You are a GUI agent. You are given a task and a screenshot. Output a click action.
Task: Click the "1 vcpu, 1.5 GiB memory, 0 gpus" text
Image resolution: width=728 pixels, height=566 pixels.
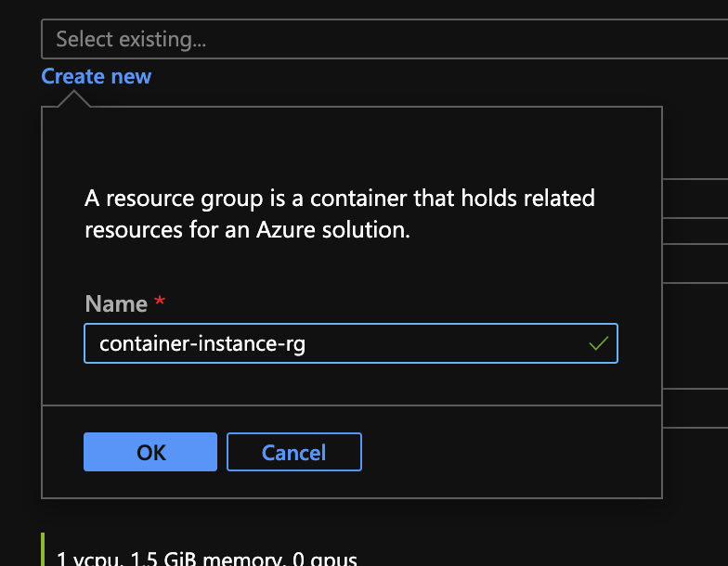[206, 559]
